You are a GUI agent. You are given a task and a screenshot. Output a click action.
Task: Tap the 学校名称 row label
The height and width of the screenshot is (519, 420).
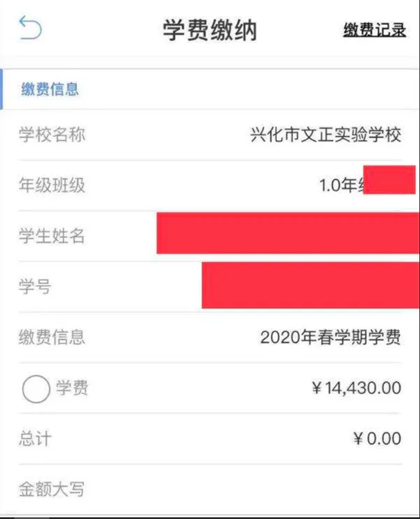(52, 136)
